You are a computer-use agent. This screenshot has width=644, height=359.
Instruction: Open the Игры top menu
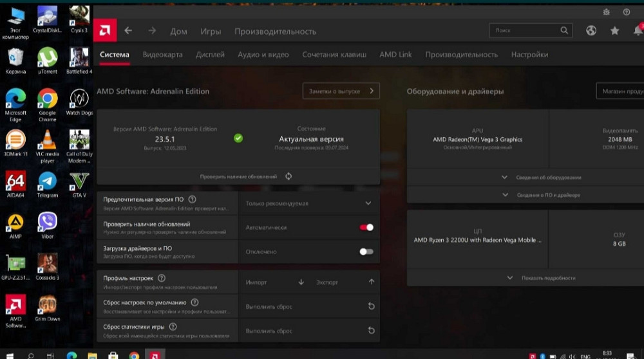point(211,32)
